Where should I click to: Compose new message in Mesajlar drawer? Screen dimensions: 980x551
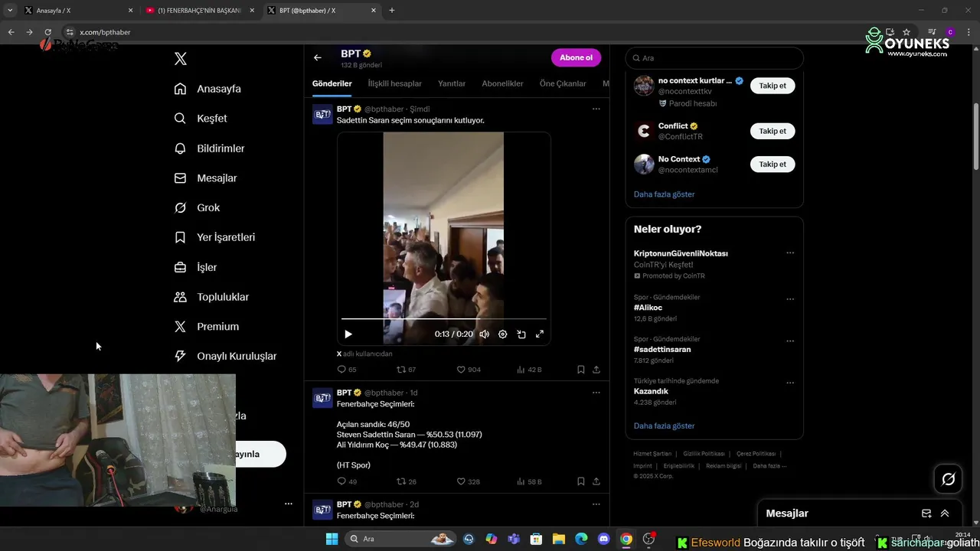pos(926,514)
